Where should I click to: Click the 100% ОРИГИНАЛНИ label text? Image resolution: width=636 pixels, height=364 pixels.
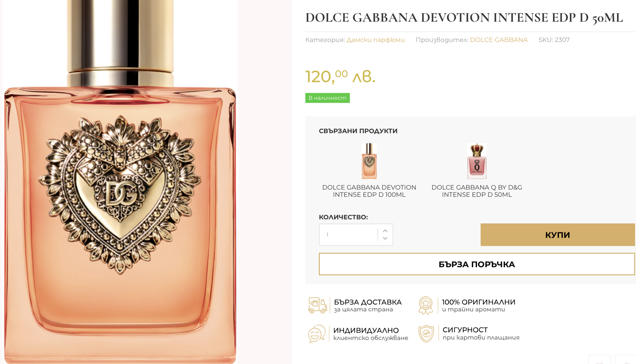click(x=479, y=302)
